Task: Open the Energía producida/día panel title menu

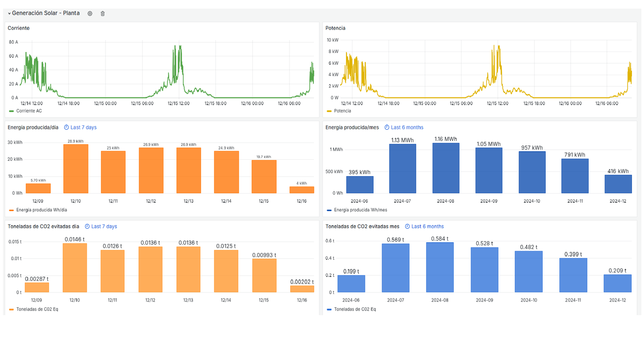Action: click(33, 128)
